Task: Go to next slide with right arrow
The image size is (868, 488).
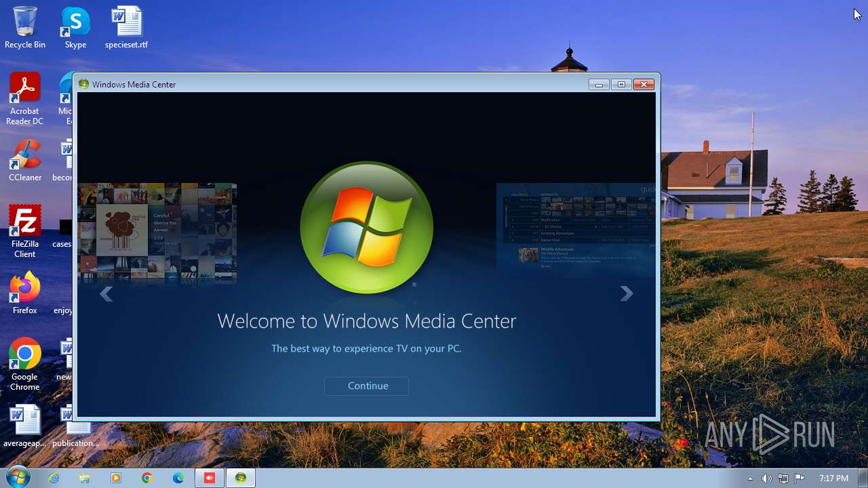Action: [627, 293]
